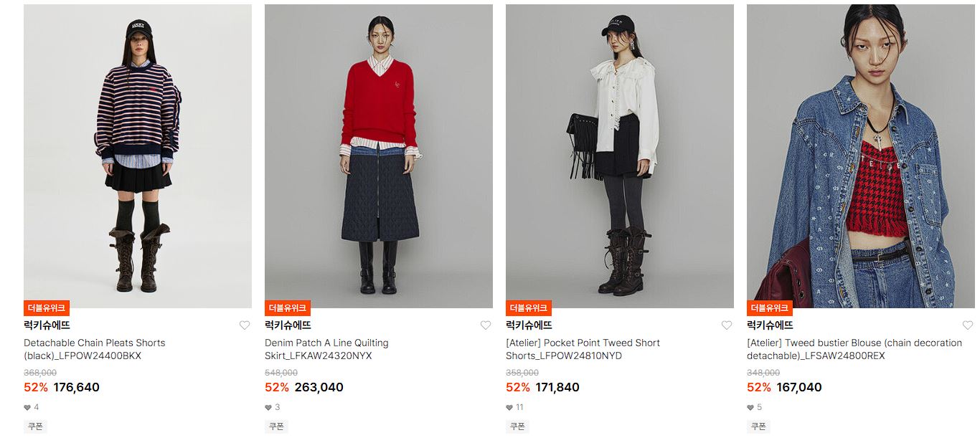Click 쿠폰 badge under 263,040 price item

tap(276, 426)
